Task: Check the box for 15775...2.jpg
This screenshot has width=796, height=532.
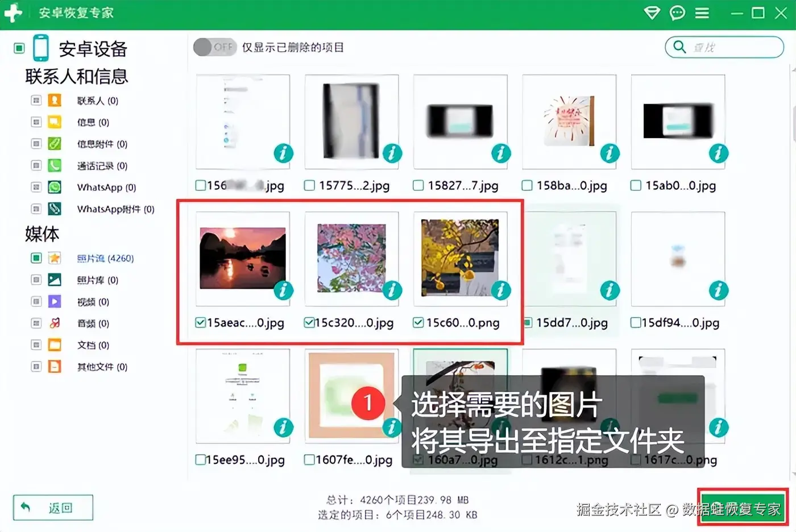Action: tap(309, 185)
